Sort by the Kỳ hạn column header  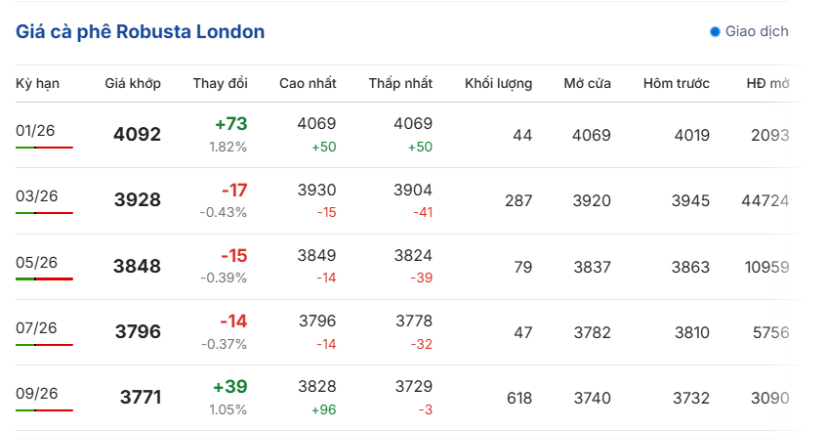click(38, 83)
